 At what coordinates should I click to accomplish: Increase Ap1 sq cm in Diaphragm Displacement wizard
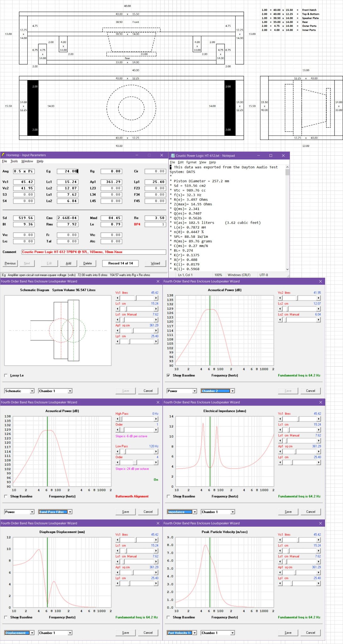(156, 572)
